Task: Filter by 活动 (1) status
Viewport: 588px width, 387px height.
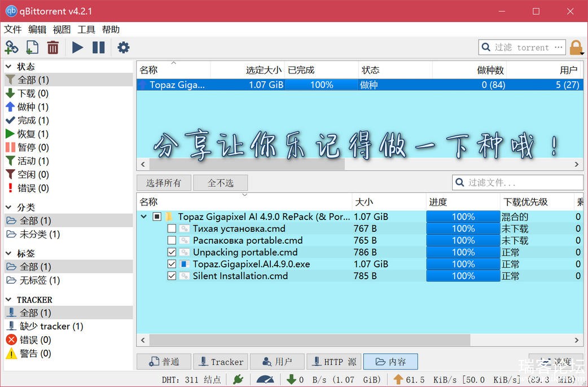Action: click(69, 161)
